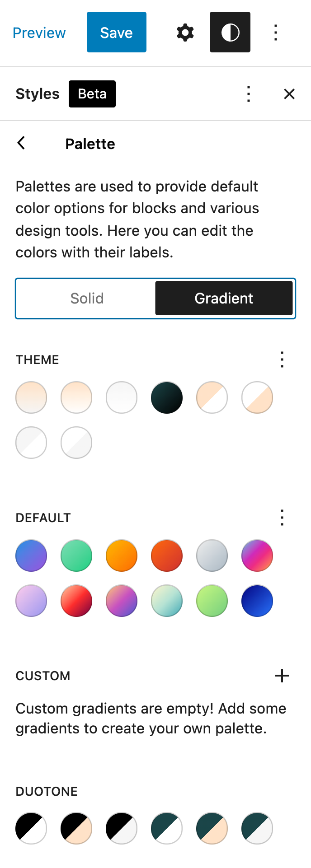This screenshot has height=868, width=311.
Task: Choose the orange default gradient swatch
Action: click(122, 555)
